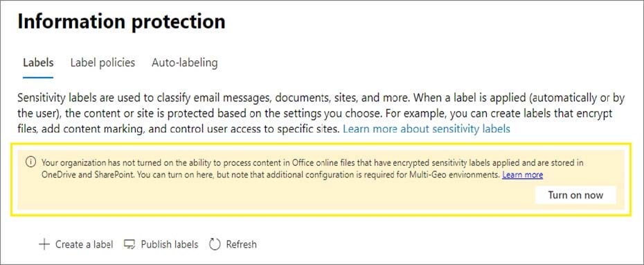Image resolution: width=644 pixels, height=265 pixels.
Task: Click the info circle icon in the banner
Action: click(x=30, y=162)
